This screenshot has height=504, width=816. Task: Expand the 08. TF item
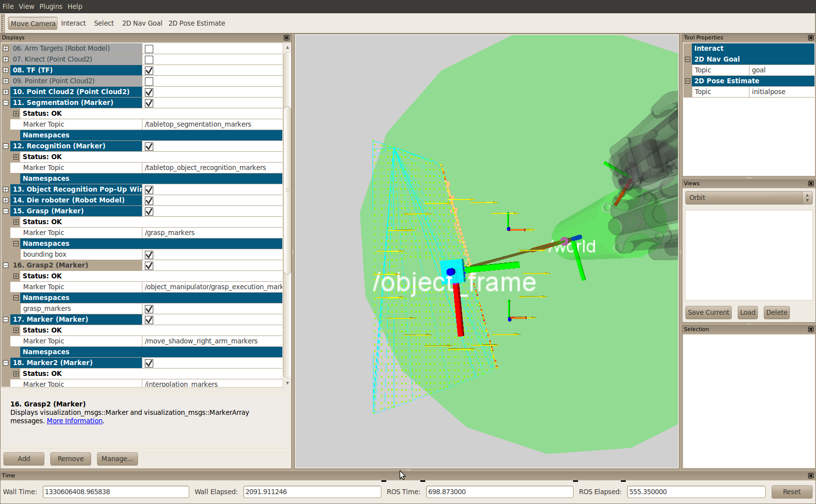tap(6, 70)
